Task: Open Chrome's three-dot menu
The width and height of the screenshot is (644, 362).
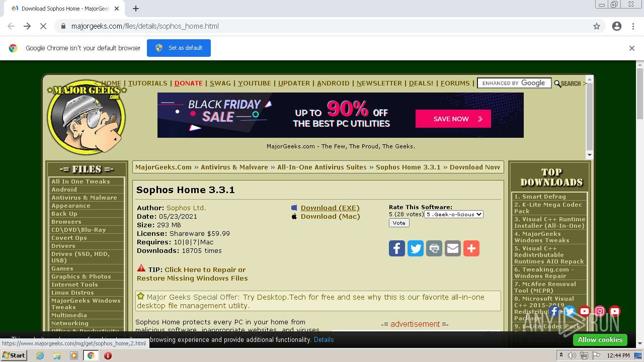Action: pyautogui.click(x=633, y=26)
